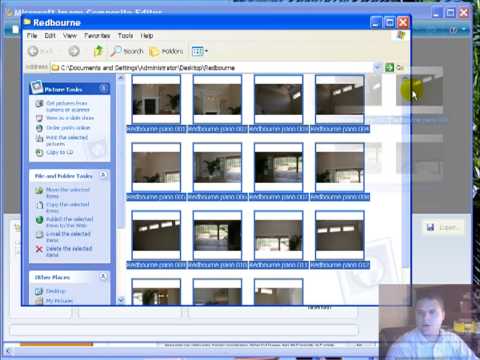Collapse the Other Places panel
This screenshot has height=360, width=480.
click(x=103, y=276)
